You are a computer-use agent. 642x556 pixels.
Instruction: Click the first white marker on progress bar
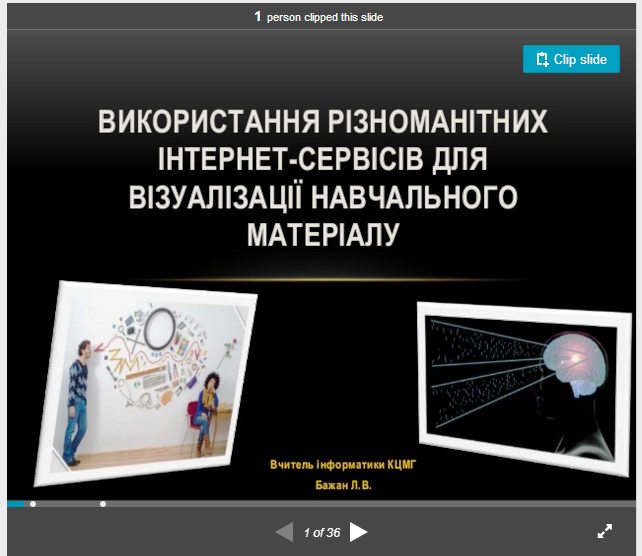pos(33,504)
